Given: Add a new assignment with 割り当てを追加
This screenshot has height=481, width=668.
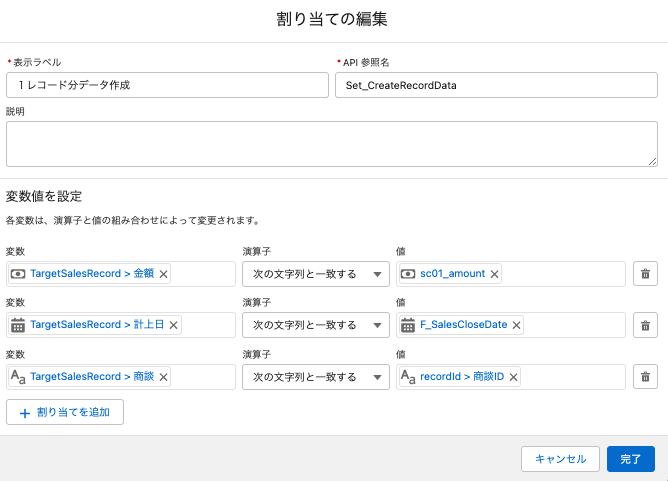Looking at the screenshot, I should (x=65, y=412).
